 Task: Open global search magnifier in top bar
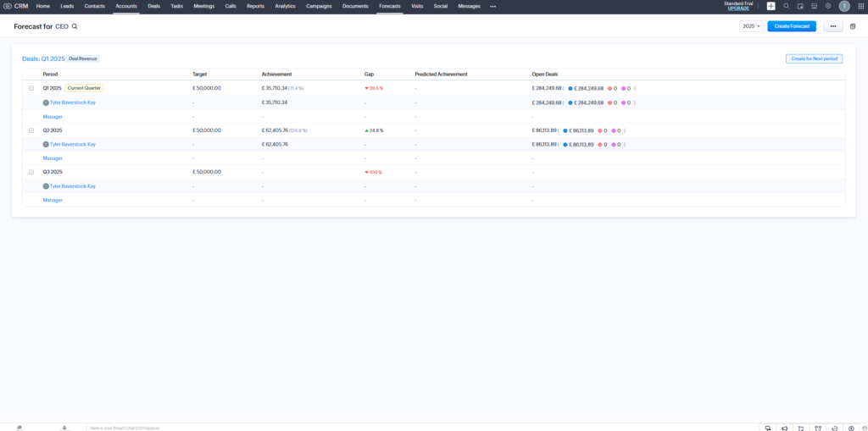point(786,6)
